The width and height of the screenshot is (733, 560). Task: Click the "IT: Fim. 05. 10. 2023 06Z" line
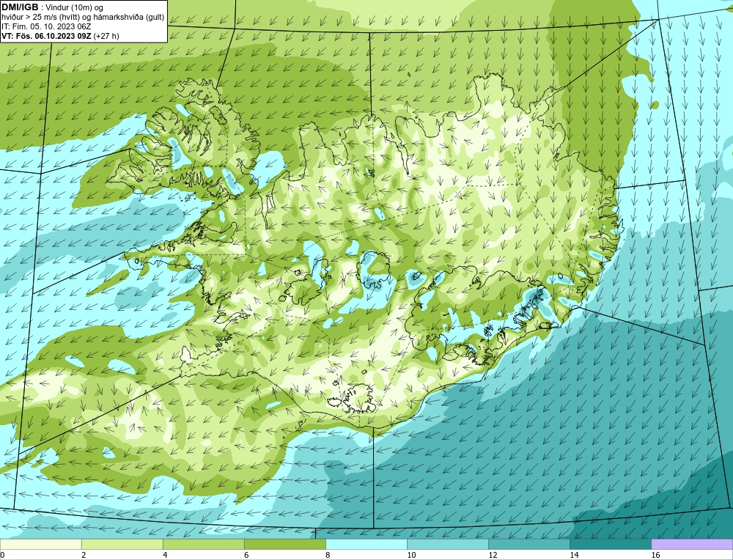tap(46, 26)
